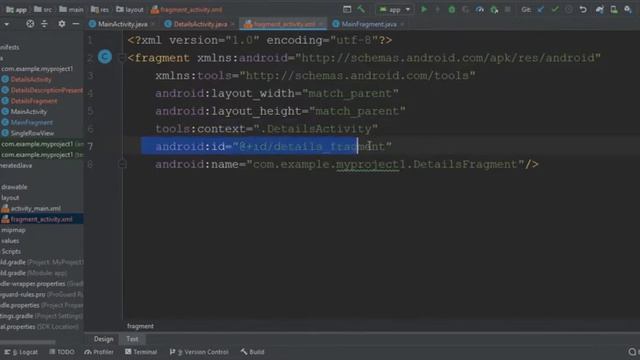Collapse fragment tag fold marker on line 2
The height and width of the screenshot is (360, 640).
click(x=122, y=58)
